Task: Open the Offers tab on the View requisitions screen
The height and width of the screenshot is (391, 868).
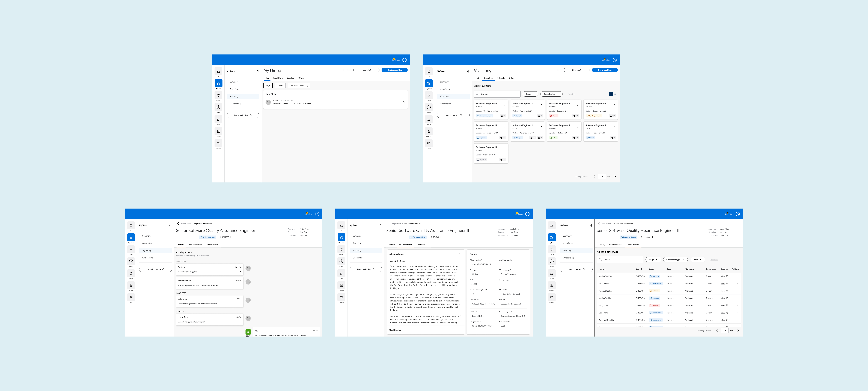Action: 512,78
